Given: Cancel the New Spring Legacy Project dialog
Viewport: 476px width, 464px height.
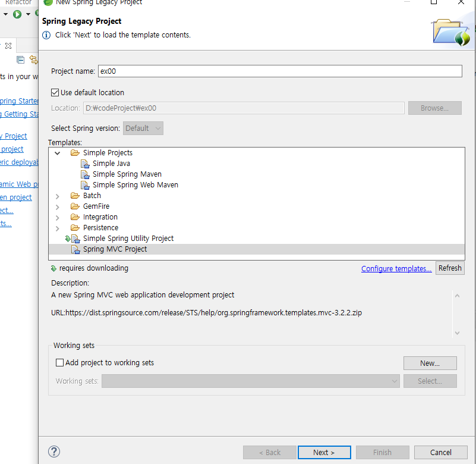Looking at the screenshot, I should tap(441, 453).
